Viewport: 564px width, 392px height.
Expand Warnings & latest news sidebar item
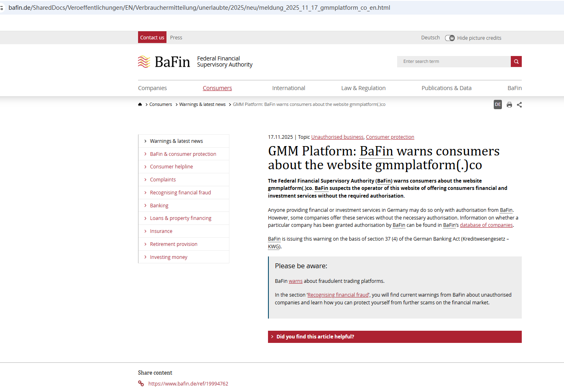(x=176, y=141)
